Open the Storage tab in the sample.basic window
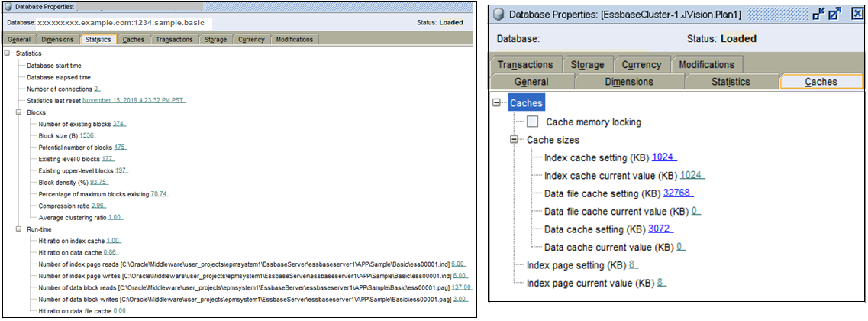This screenshot has width=868, height=321. coord(215,40)
